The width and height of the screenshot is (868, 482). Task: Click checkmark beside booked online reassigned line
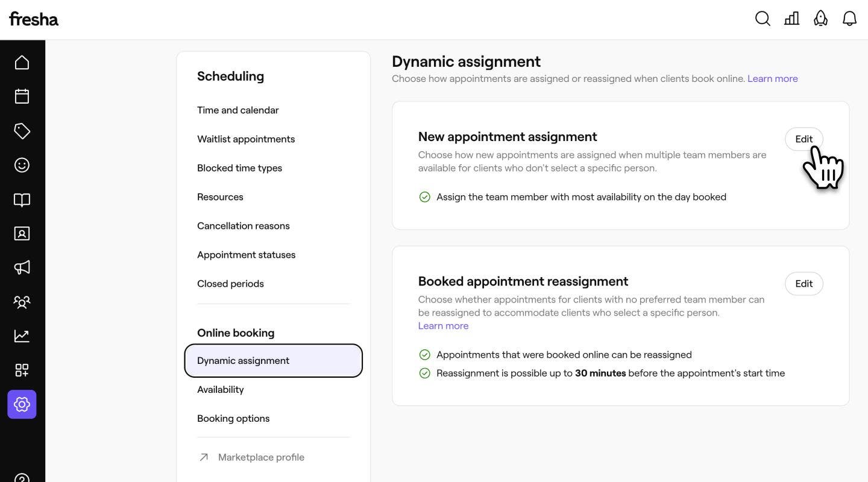pyautogui.click(x=425, y=355)
